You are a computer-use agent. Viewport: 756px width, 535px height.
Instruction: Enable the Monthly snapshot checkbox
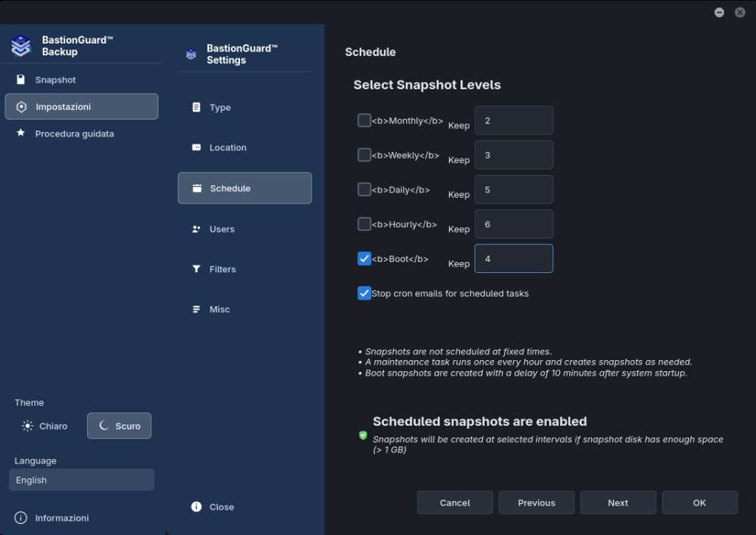click(364, 120)
